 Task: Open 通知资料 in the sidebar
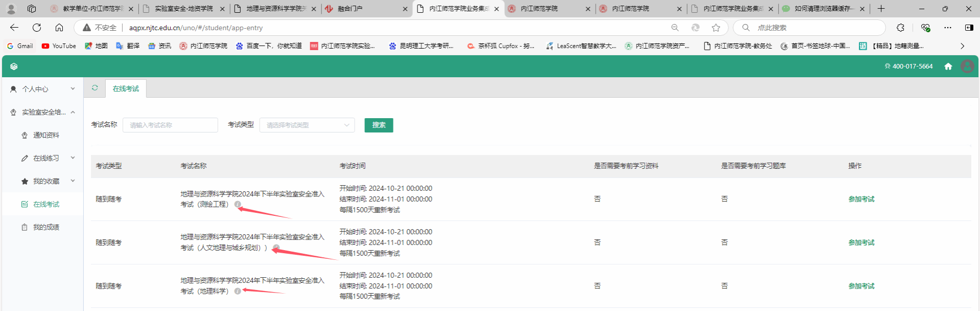(46, 135)
